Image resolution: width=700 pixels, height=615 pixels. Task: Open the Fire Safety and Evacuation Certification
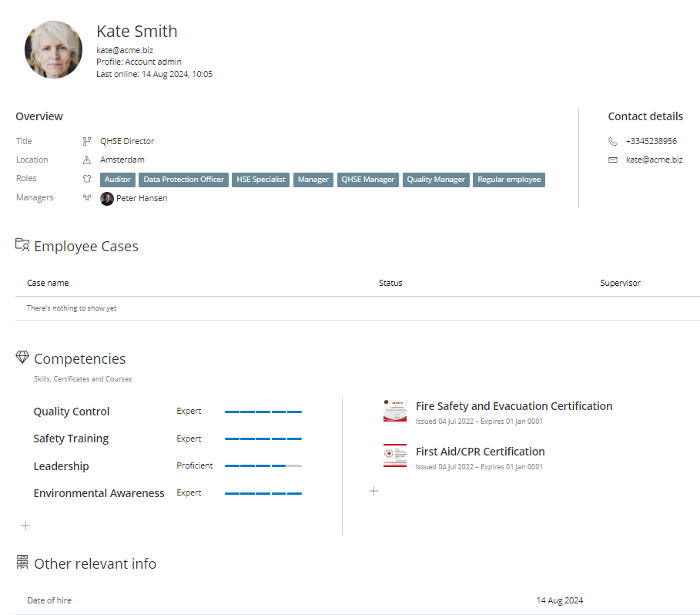pos(514,406)
